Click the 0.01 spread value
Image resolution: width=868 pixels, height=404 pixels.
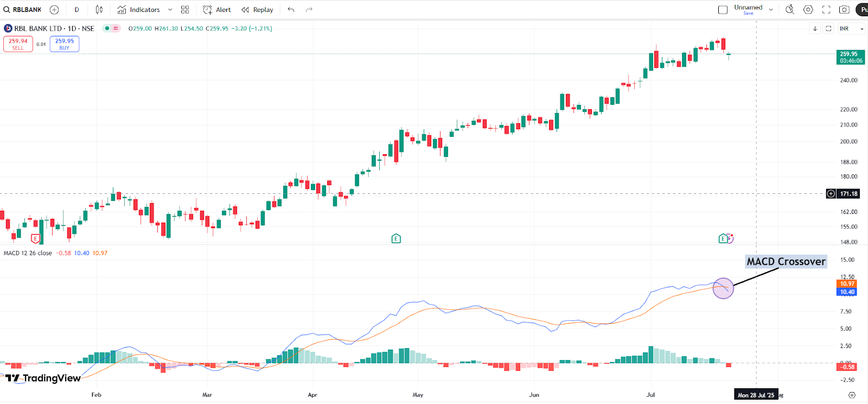pyautogui.click(x=41, y=45)
